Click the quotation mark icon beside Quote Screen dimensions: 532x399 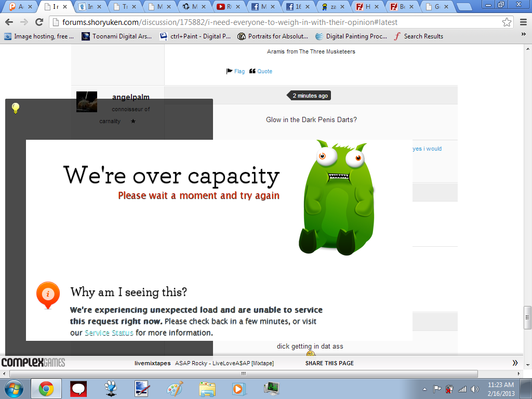point(252,71)
